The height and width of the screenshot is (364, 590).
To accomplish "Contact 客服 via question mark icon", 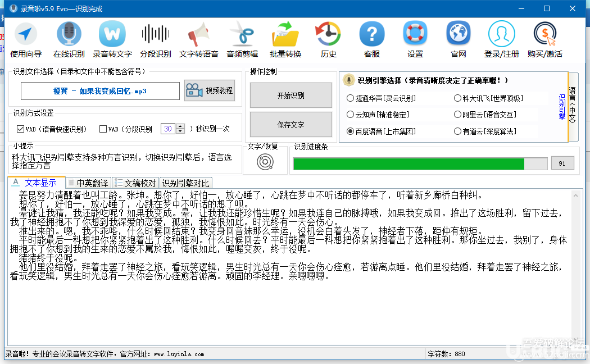I will 372,39.
